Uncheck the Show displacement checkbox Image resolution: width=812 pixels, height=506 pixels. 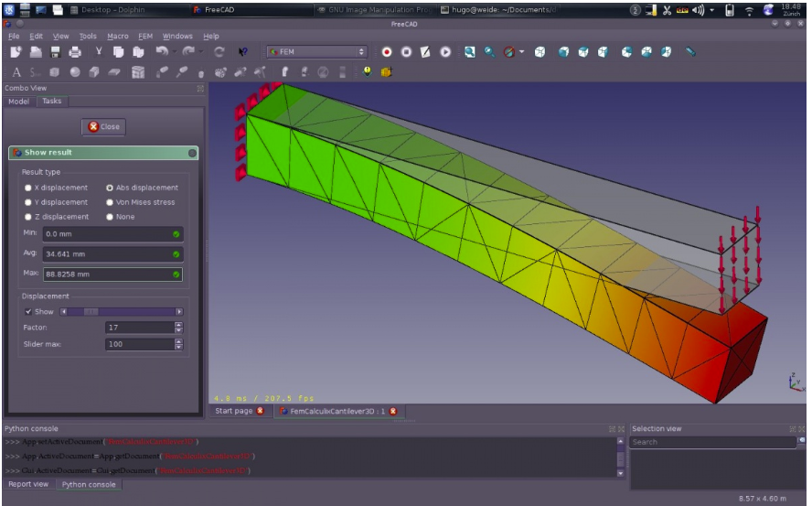pyautogui.click(x=28, y=311)
